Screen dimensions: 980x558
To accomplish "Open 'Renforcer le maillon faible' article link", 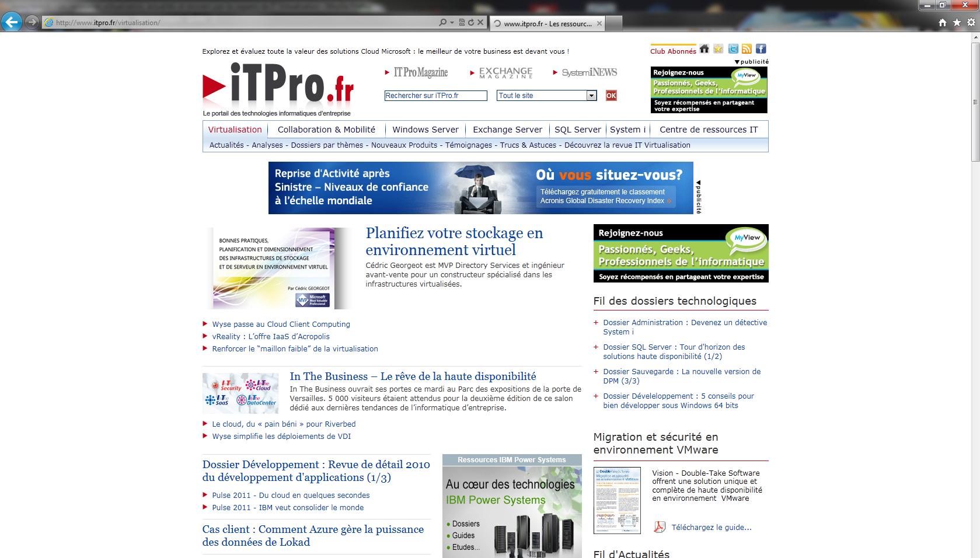I will (295, 349).
